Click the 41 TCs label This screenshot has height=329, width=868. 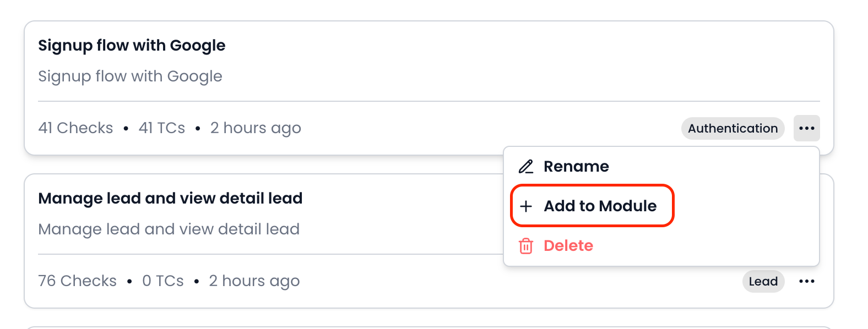click(x=162, y=128)
